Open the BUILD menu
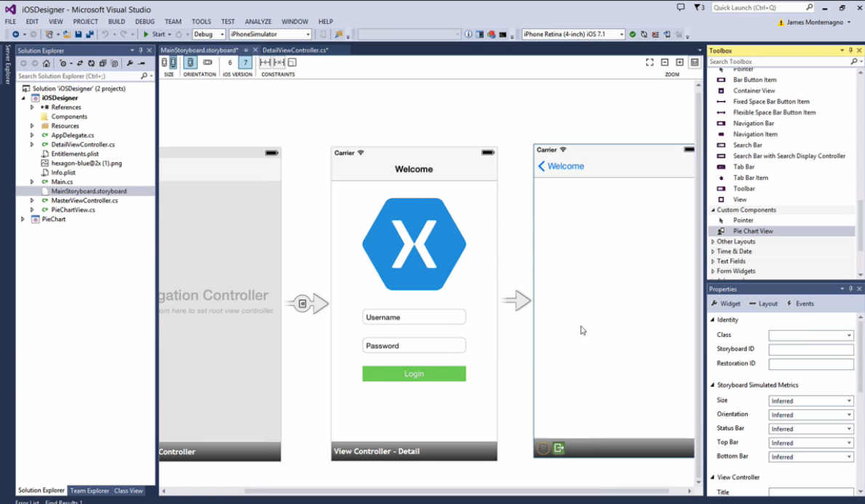The image size is (865, 504). click(x=116, y=22)
